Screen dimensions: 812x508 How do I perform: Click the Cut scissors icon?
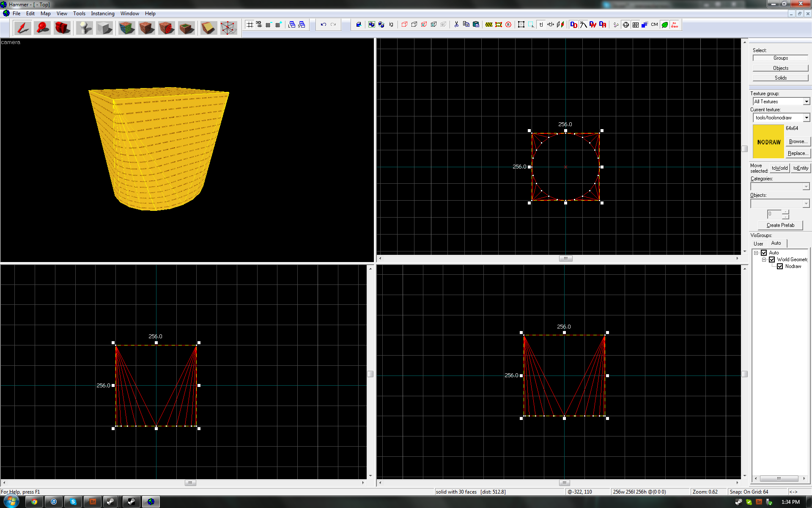[x=456, y=25]
